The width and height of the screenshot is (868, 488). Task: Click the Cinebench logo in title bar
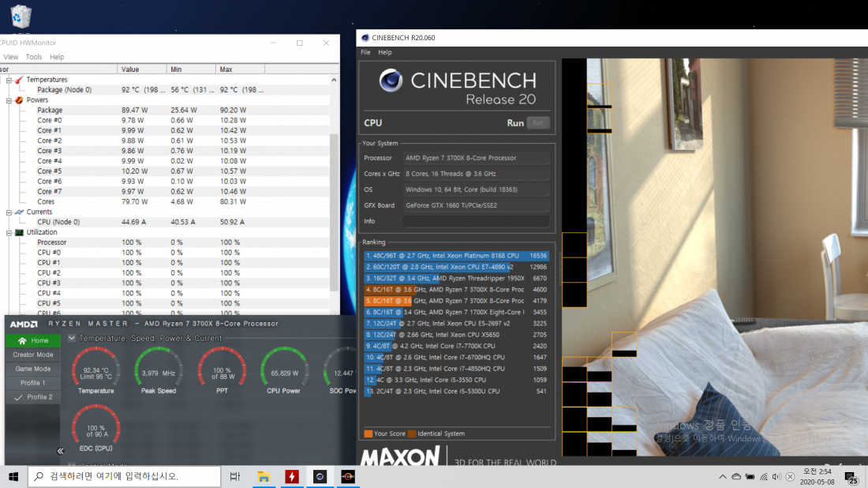[x=365, y=38]
